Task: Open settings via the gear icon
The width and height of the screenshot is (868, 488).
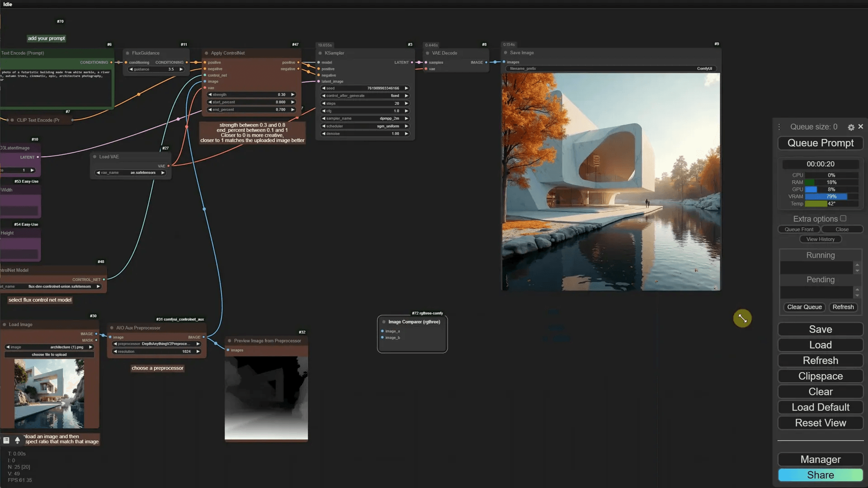Action: pos(851,127)
